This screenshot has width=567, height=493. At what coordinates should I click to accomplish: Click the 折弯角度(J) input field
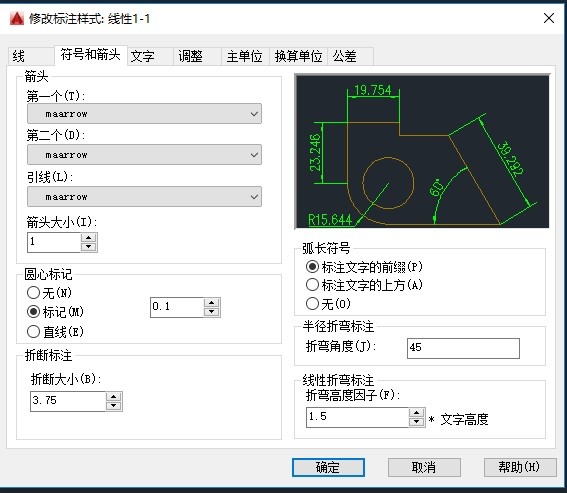[463, 348]
